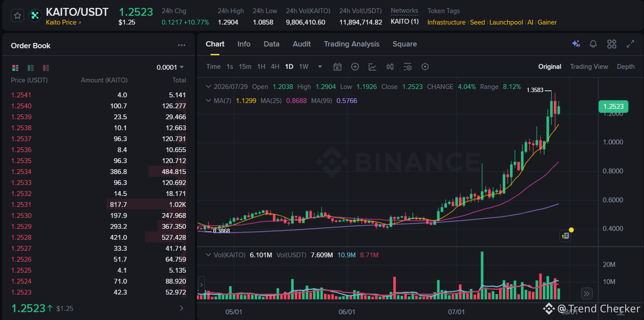The height and width of the screenshot is (320, 644).
Task: Switch to the Info tab
Action: (244, 44)
